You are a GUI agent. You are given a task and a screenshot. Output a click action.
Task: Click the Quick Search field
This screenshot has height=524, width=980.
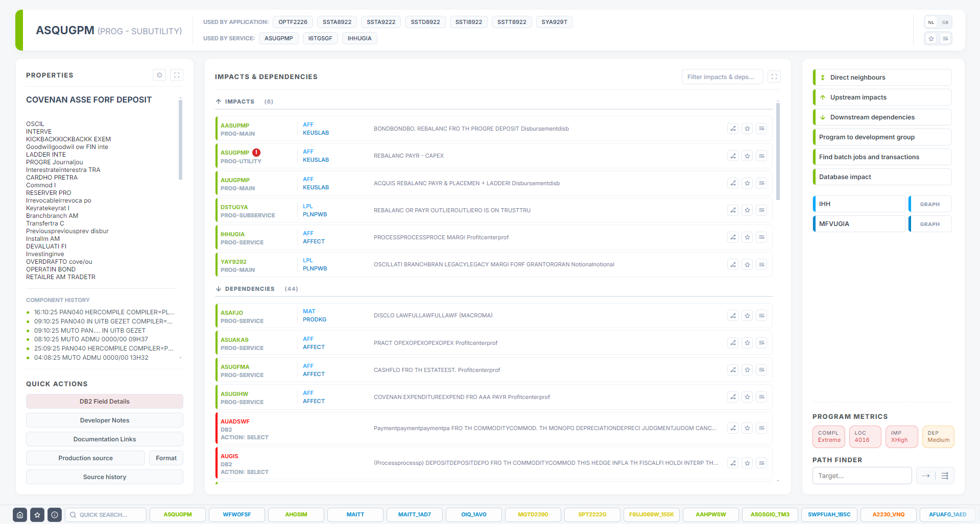click(x=106, y=515)
